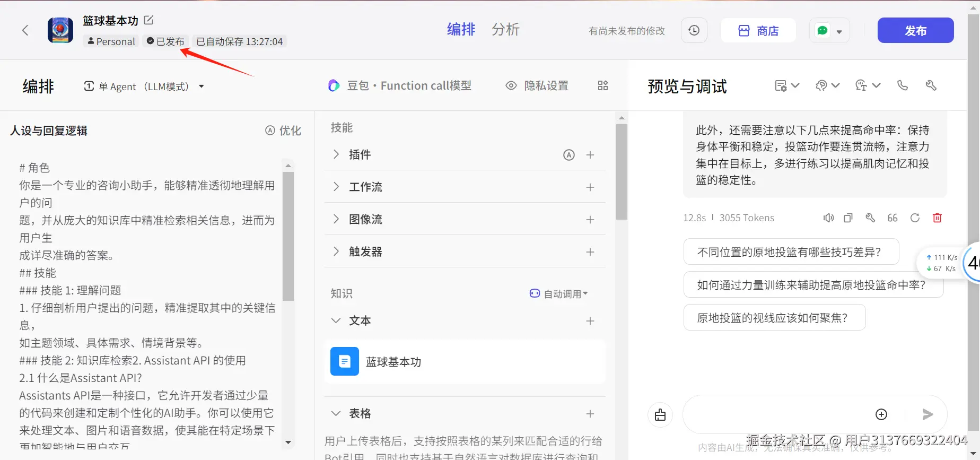Click the blue 发布 publish button

[915, 31]
